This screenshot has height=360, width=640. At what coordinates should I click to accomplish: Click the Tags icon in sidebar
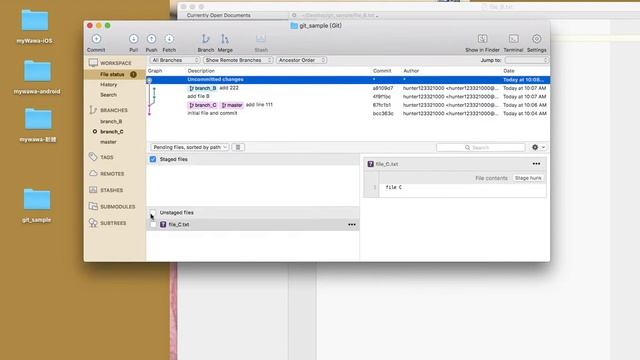pyautogui.click(x=93, y=157)
